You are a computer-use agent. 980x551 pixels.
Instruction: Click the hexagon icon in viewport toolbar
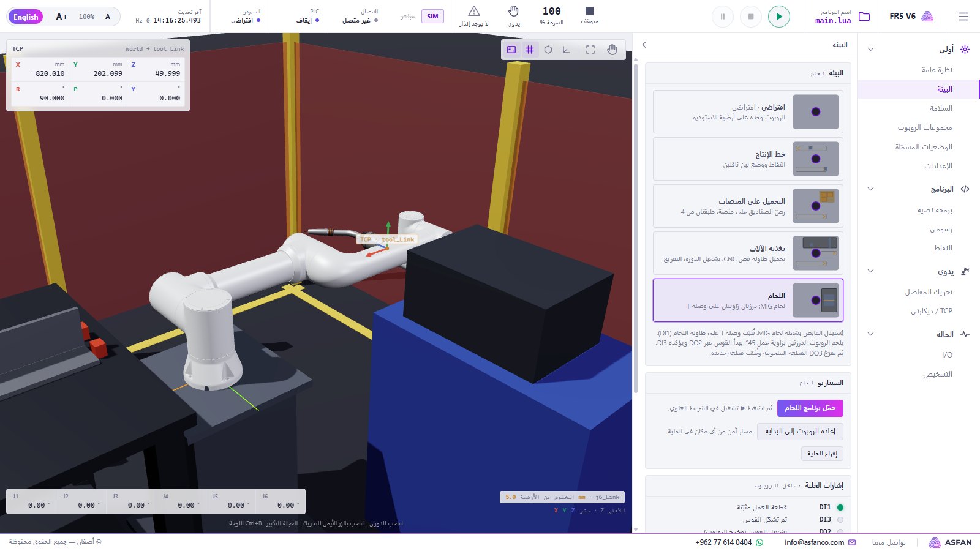(548, 50)
